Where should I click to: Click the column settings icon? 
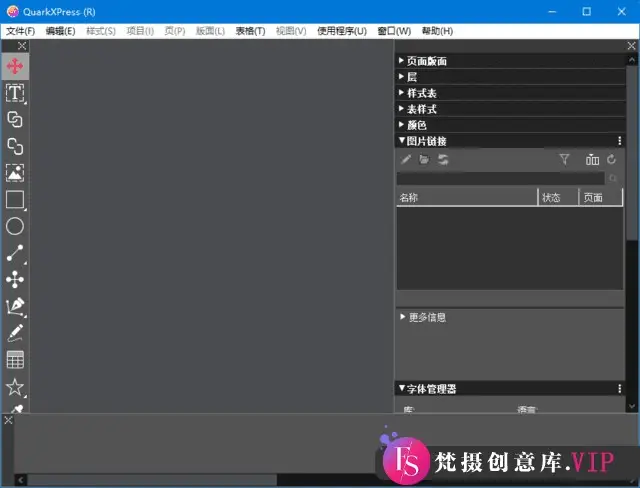(592, 160)
